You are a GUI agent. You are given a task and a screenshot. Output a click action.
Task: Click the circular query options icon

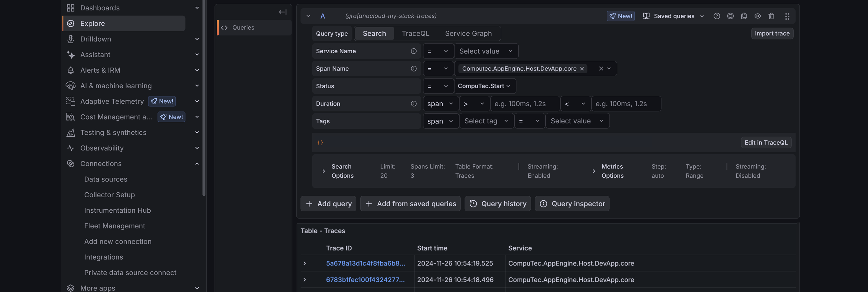(x=730, y=16)
